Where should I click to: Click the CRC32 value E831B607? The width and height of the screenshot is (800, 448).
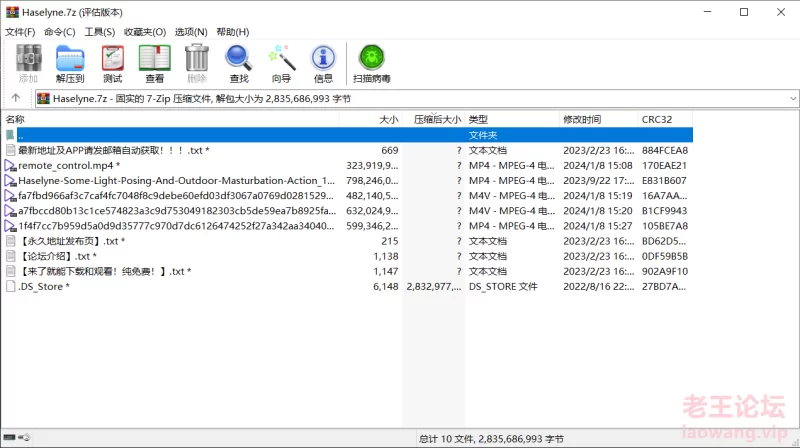pos(664,181)
